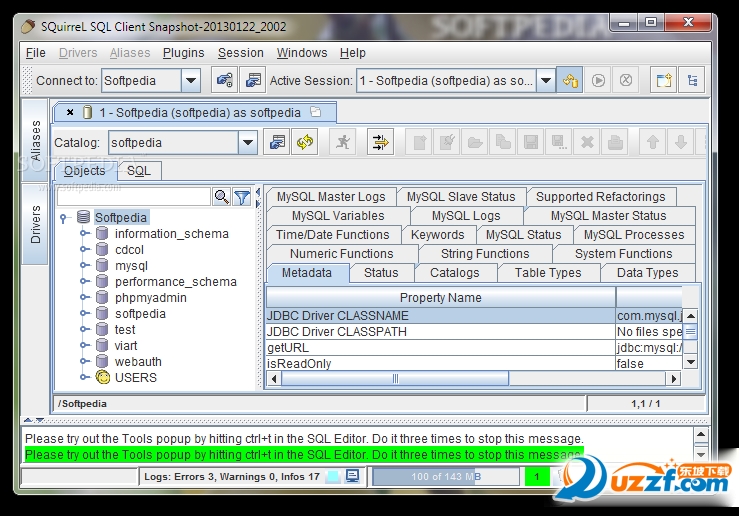739x516 pixels.
Task: Click the small document icon on session tab
Action: click(x=316, y=112)
